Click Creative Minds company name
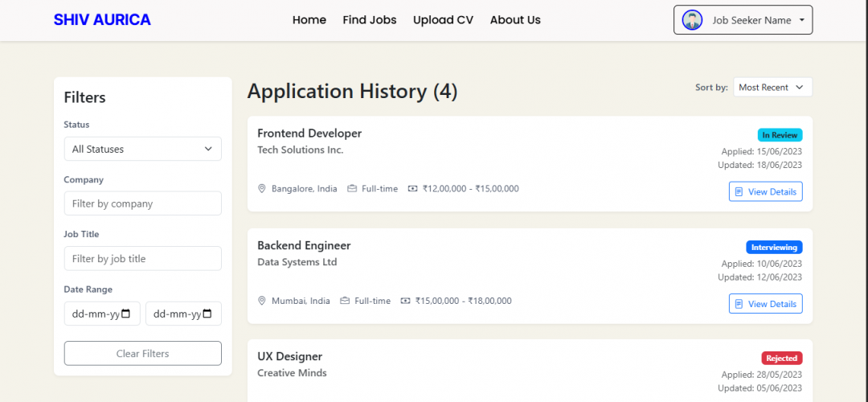Viewport: 868px width, 402px height. click(x=293, y=372)
